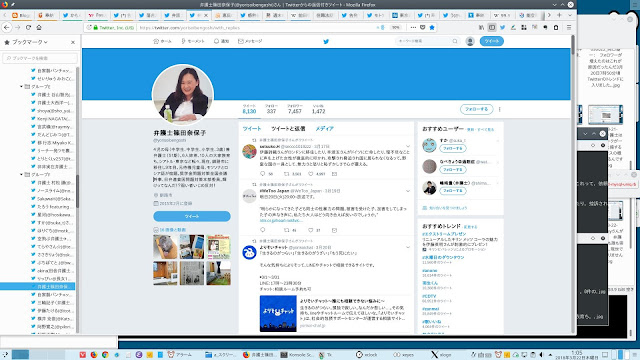Like the first tweet with the heart icon

[x=311, y=174]
